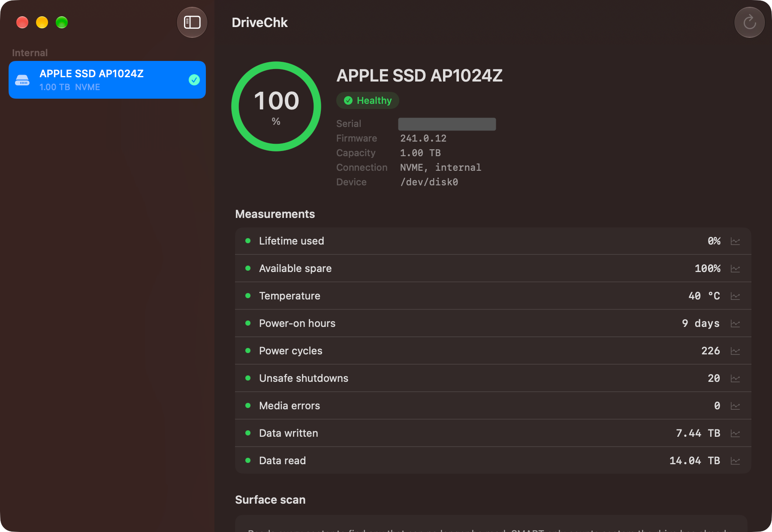Click the NVME, internal connection value
This screenshot has height=532, width=772.
(440, 167)
